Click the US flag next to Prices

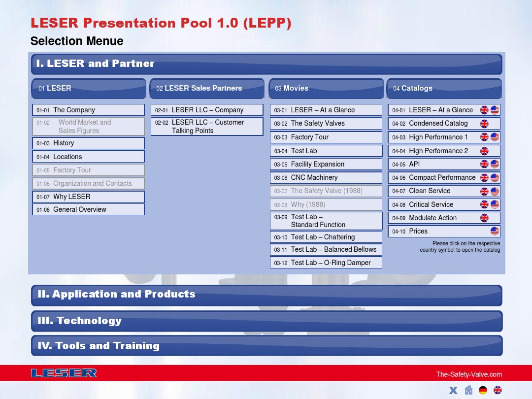[495, 231]
